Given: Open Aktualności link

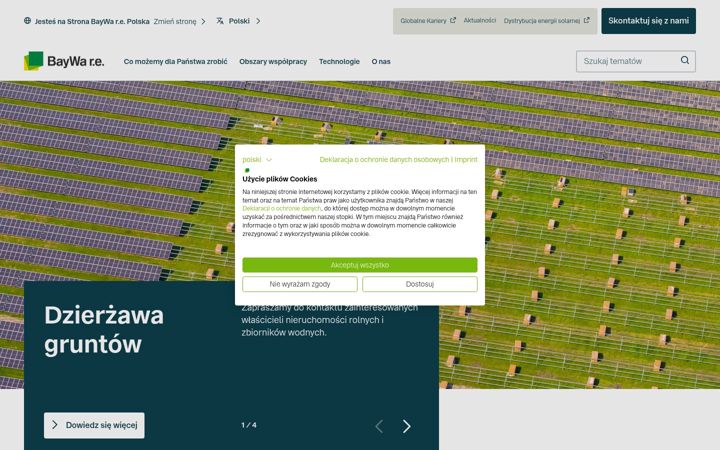Looking at the screenshot, I should coord(480,20).
